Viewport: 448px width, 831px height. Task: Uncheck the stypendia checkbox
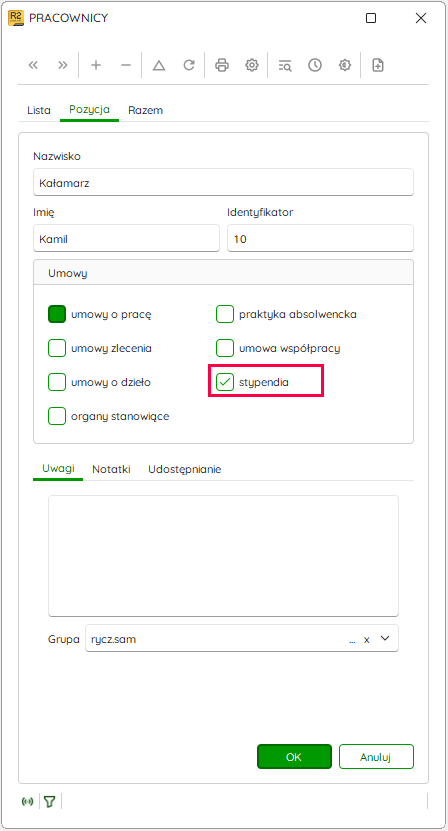(x=225, y=382)
